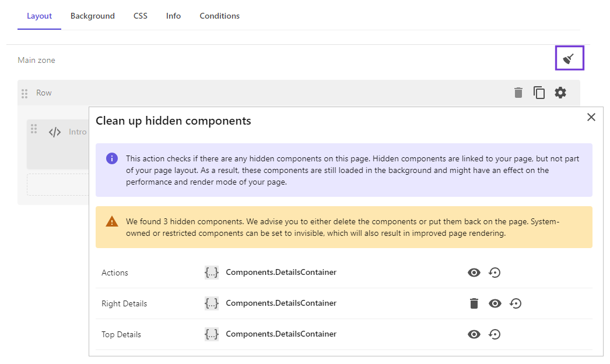
Task: Go to the Info tab
Action: (173, 16)
